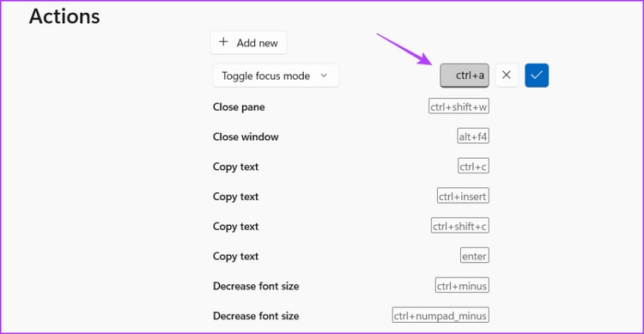Click the alt+f4 key chord

pos(473,137)
